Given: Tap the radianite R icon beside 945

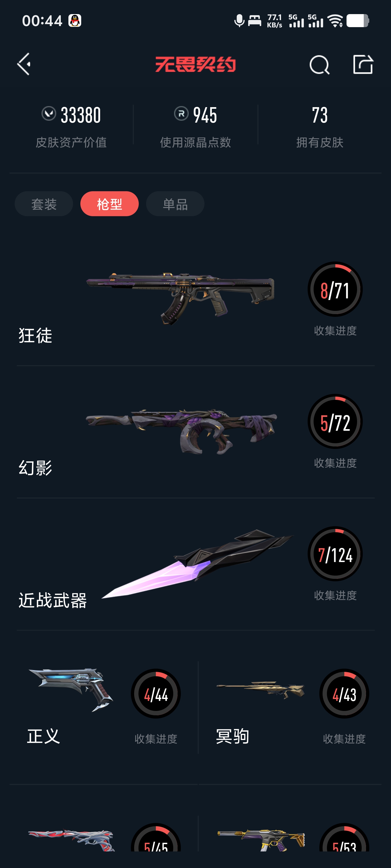Looking at the screenshot, I should (x=181, y=113).
